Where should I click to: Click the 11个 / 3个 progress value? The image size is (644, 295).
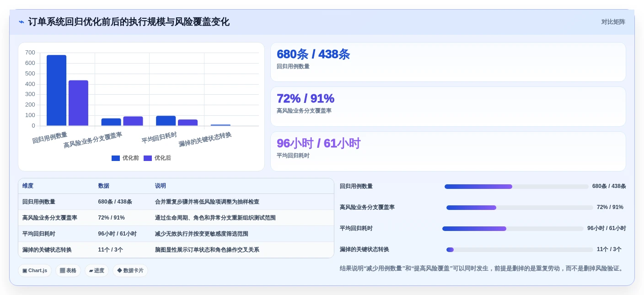[609, 249]
